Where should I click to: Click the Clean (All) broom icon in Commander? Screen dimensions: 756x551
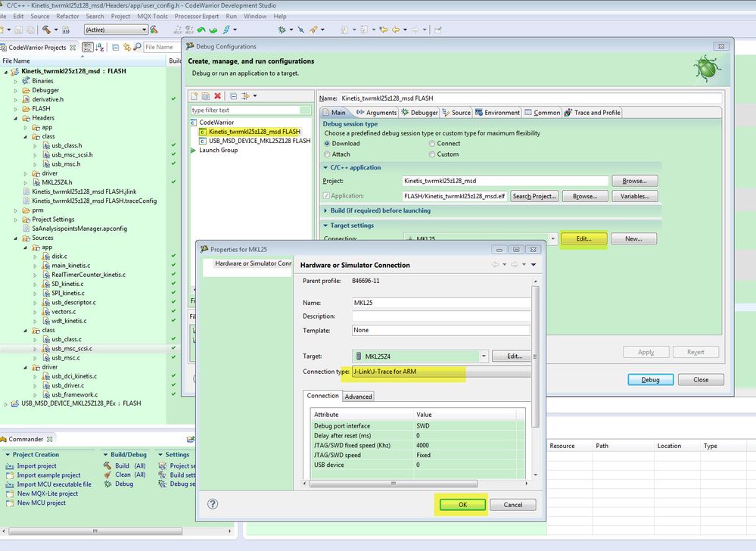click(x=107, y=475)
